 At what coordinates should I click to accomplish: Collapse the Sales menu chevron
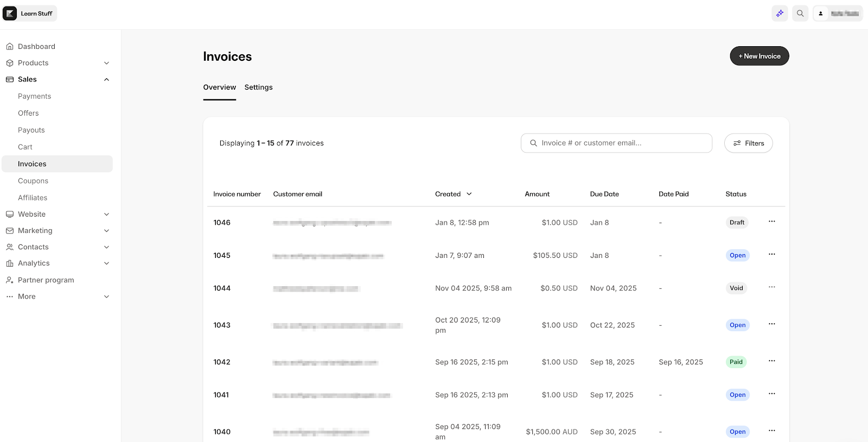pyautogui.click(x=106, y=79)
